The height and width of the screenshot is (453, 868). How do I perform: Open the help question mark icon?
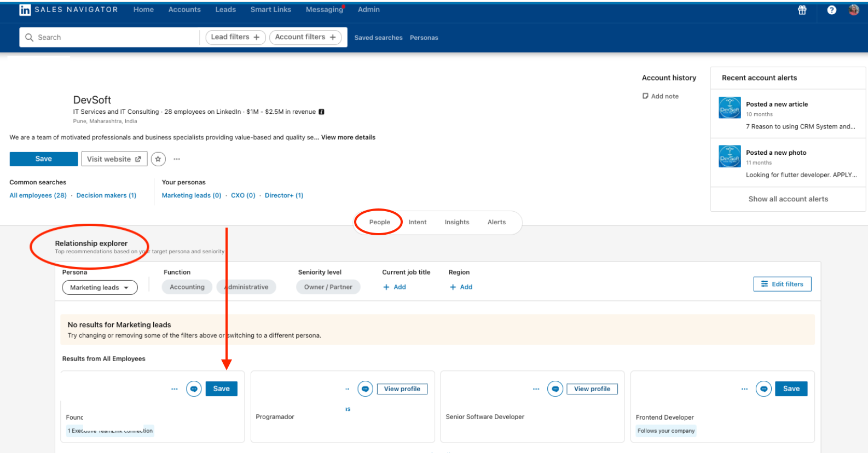click(x=832, y=10)
